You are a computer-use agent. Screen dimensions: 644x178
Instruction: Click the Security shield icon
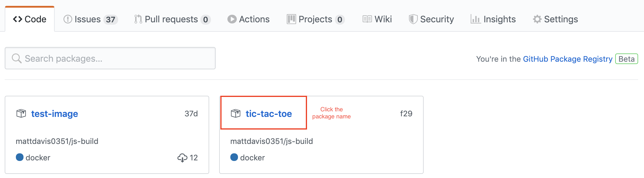pos(413,19)
